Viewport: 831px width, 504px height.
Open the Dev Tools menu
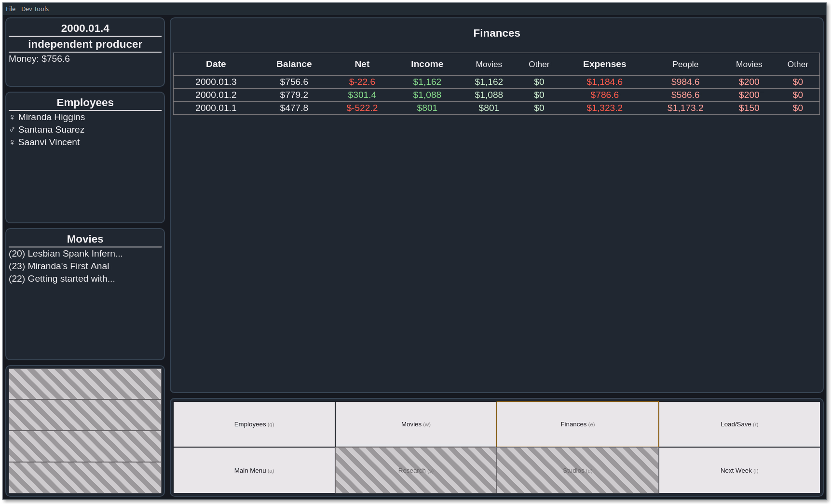coord(35,9)
